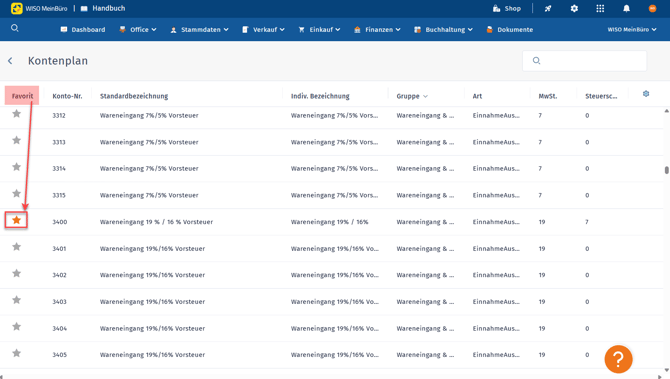Click the search magnifier in navigation bar
The image size is (670, 379).
[15, 28]
